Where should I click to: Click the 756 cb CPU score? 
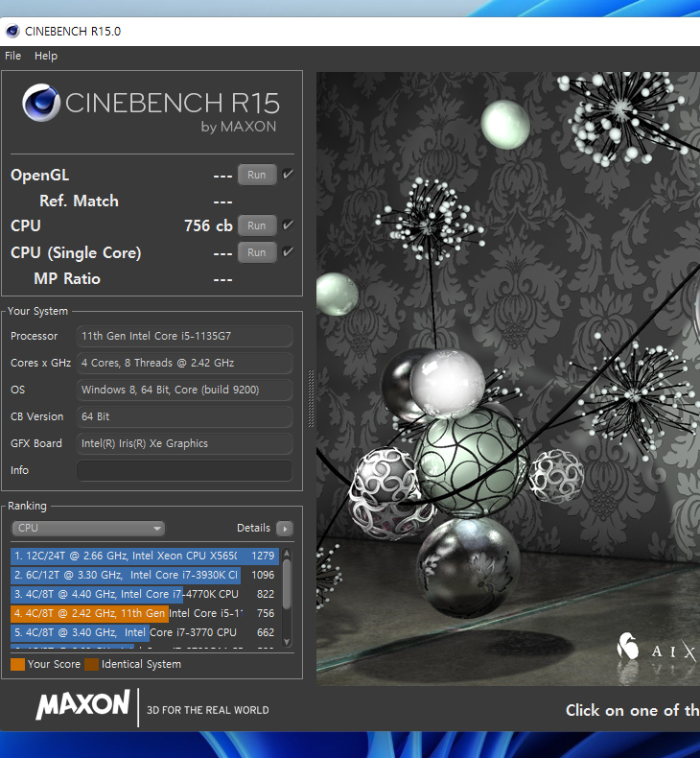pos(208,225)
